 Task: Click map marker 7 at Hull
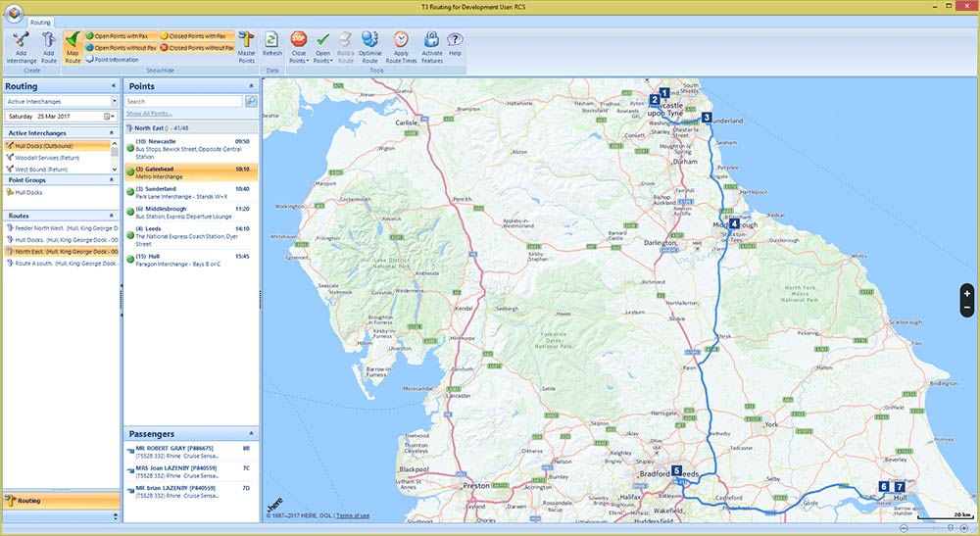click(x=900, y=486)
